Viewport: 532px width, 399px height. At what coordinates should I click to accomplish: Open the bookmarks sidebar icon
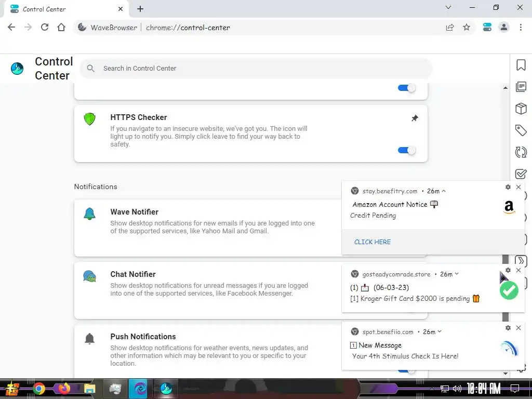pyautogui.click(x=521, y=65)
